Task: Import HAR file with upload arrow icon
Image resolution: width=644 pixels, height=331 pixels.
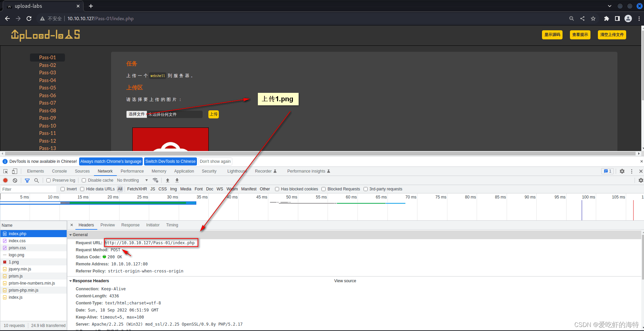Action: click(168, 180)
